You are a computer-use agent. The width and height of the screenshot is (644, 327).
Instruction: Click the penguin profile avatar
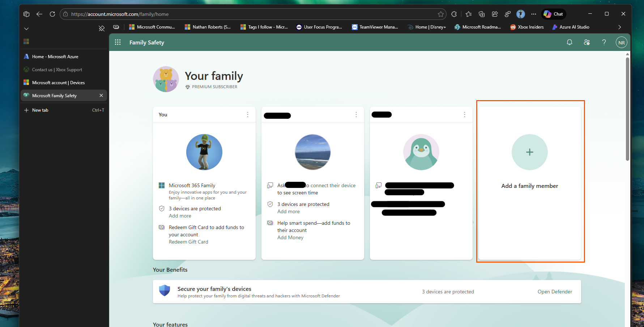pyautogui.click(x=421, y=152)
